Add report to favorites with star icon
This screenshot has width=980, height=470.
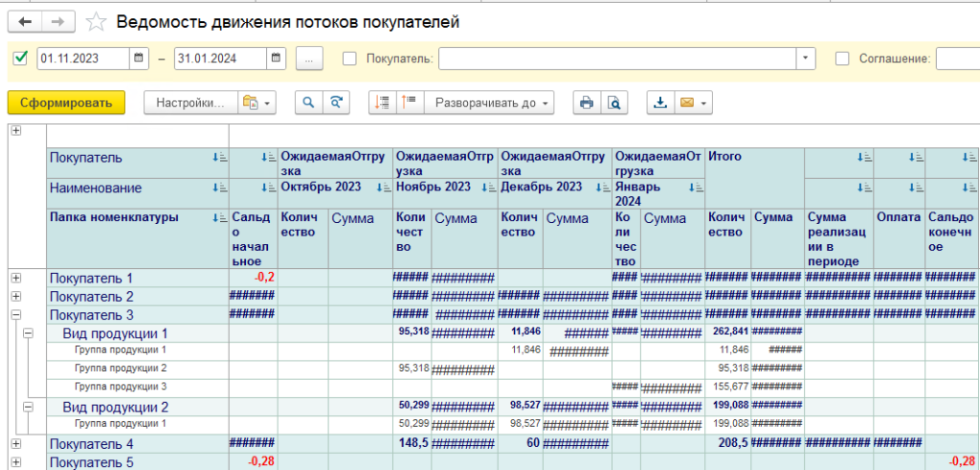point(97,23)
